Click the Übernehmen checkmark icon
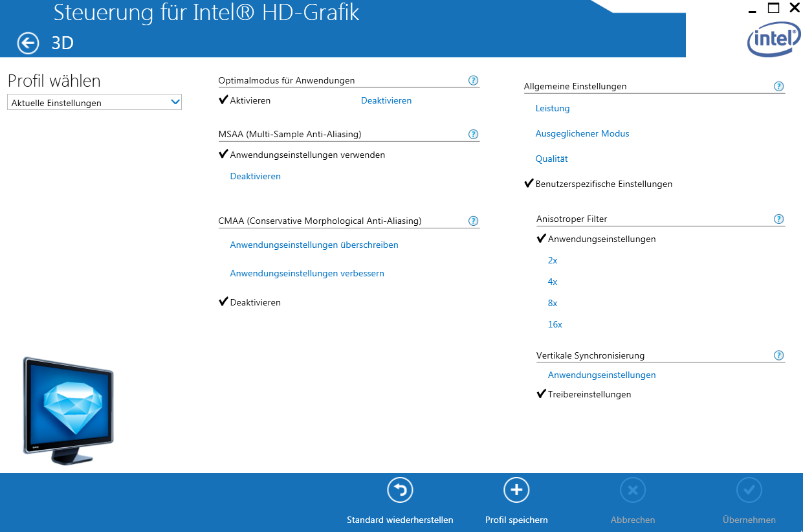Image resolution: width=803 pixels, height=532 pixels. click(749, 490)
